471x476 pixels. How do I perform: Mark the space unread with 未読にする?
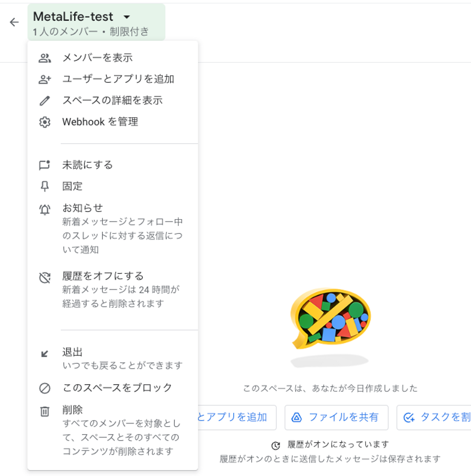click(x=113, y=165)
